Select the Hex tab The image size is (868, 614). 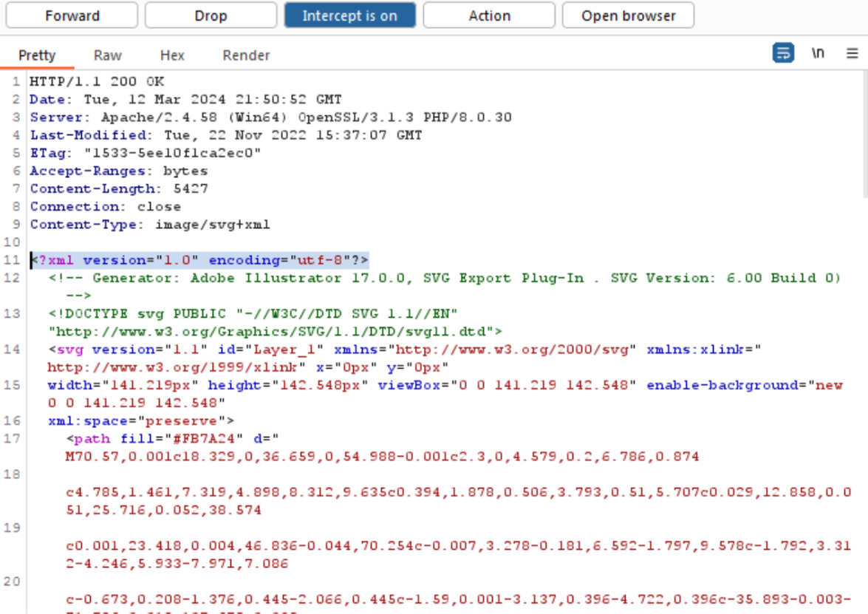[x=172, y=55]
